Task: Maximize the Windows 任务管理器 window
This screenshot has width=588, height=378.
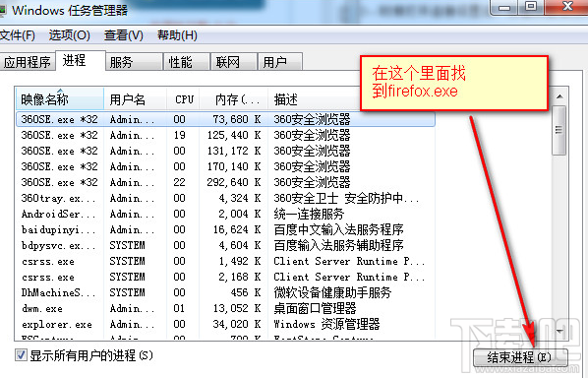Action: click(531, 7)
